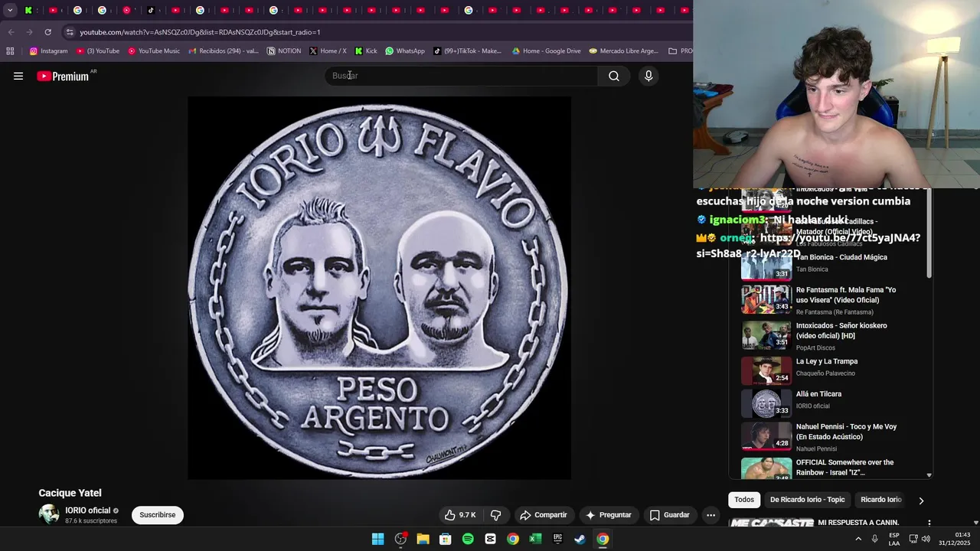Open Re Fantasma 3:43 thumbnail
Screen dimensions: 980x551
click(766, 299)
